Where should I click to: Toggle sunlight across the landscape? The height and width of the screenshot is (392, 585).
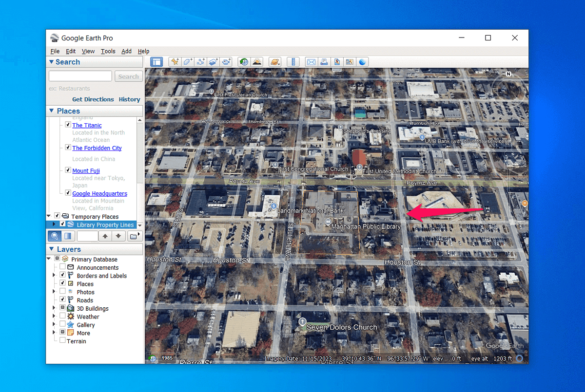257,62
